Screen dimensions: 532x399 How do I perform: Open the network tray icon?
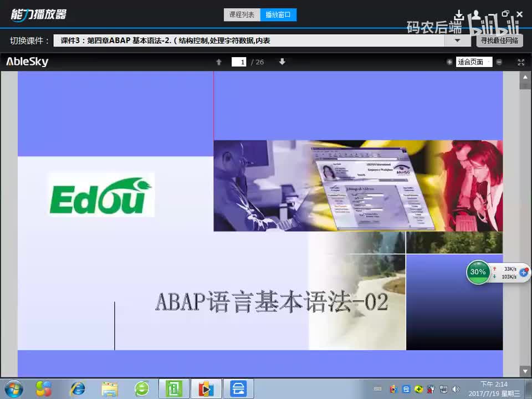(x=443, y=389)
